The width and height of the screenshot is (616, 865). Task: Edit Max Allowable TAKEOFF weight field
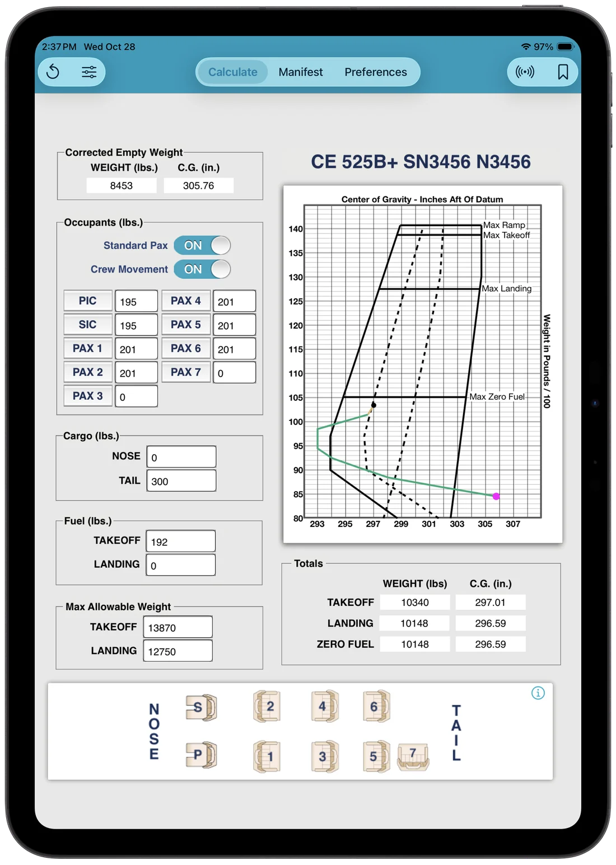178,627
